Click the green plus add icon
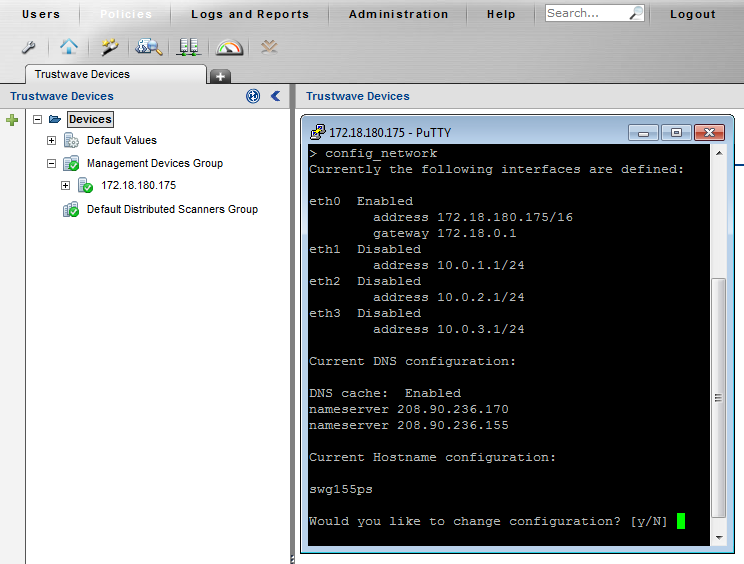Image resolution: width=744 pixels, height=564 pixels. click(x=12, y=120)
